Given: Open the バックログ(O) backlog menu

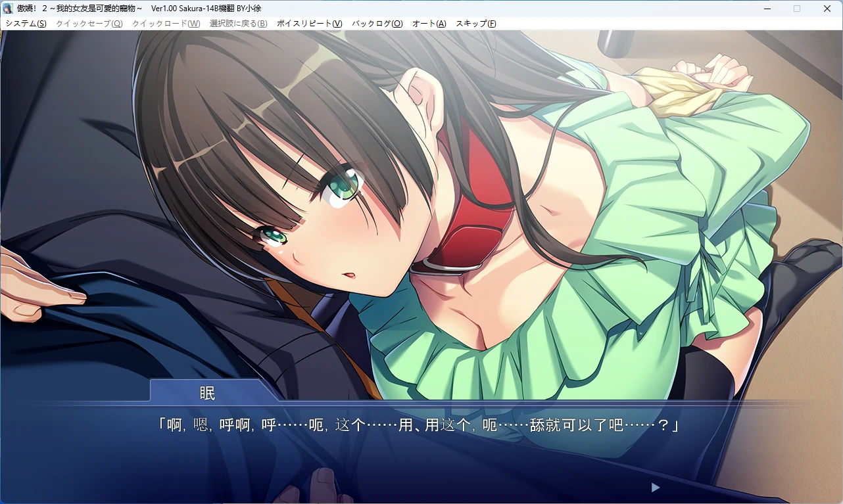Looking at the screenshot, I should tap(377, 24).
